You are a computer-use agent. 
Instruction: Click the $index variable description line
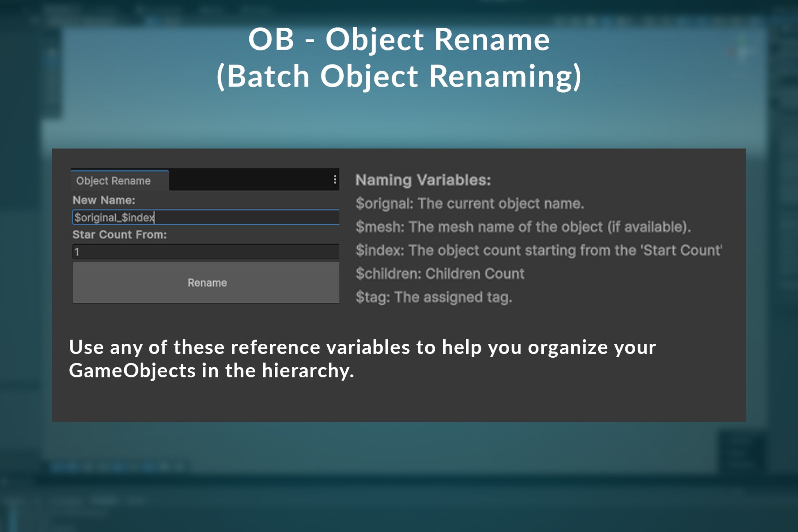click(538, 250)
